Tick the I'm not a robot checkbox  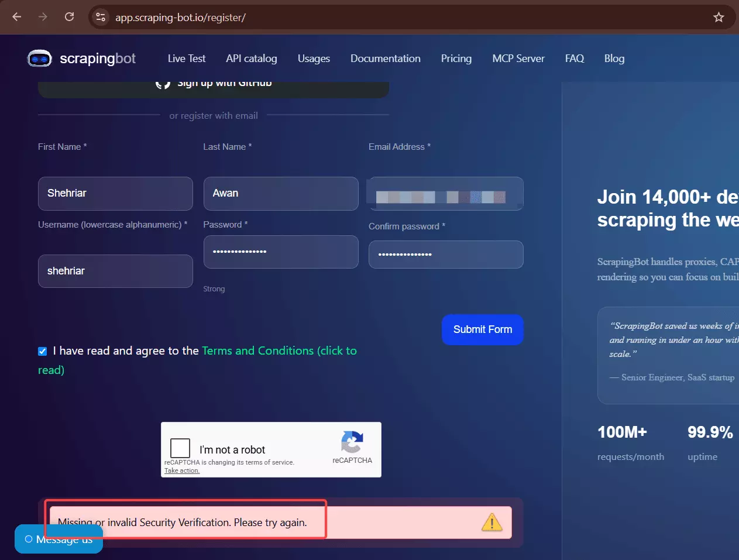(x=180, y=448)
